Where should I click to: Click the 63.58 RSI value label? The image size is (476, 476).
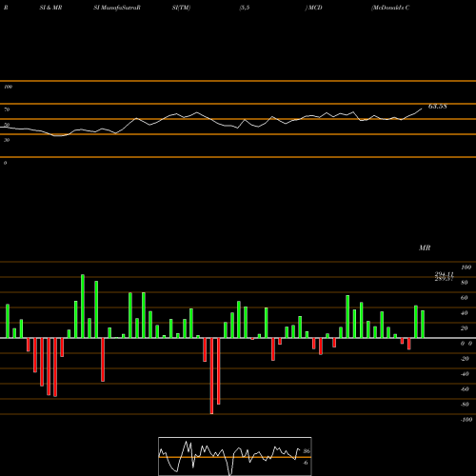pos(438,107)
